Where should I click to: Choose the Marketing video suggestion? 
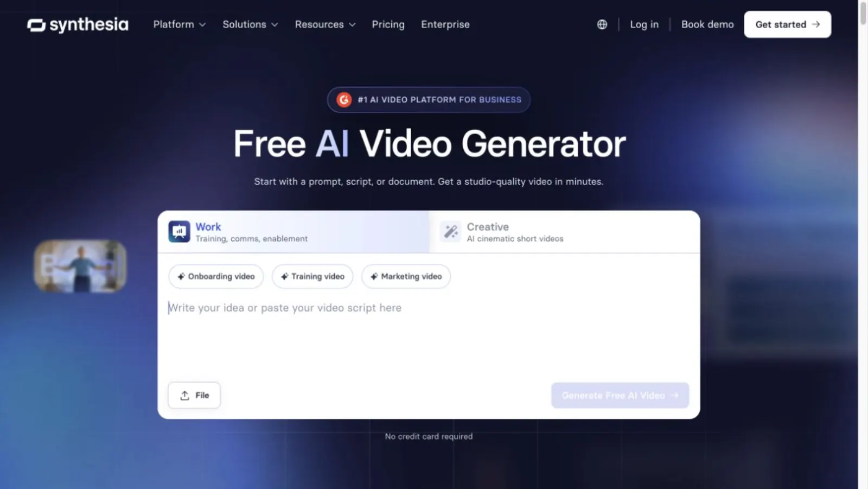[x=406, y=276]
